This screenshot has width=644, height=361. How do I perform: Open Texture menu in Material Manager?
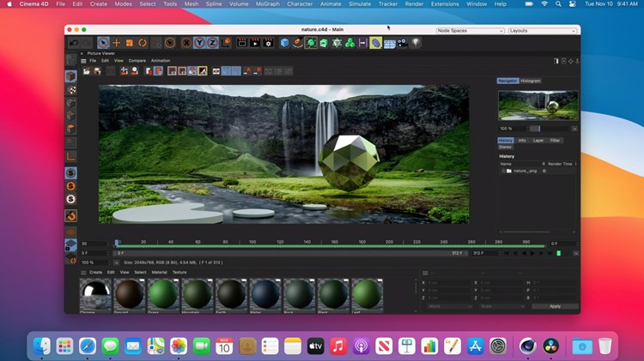(179, 273)
